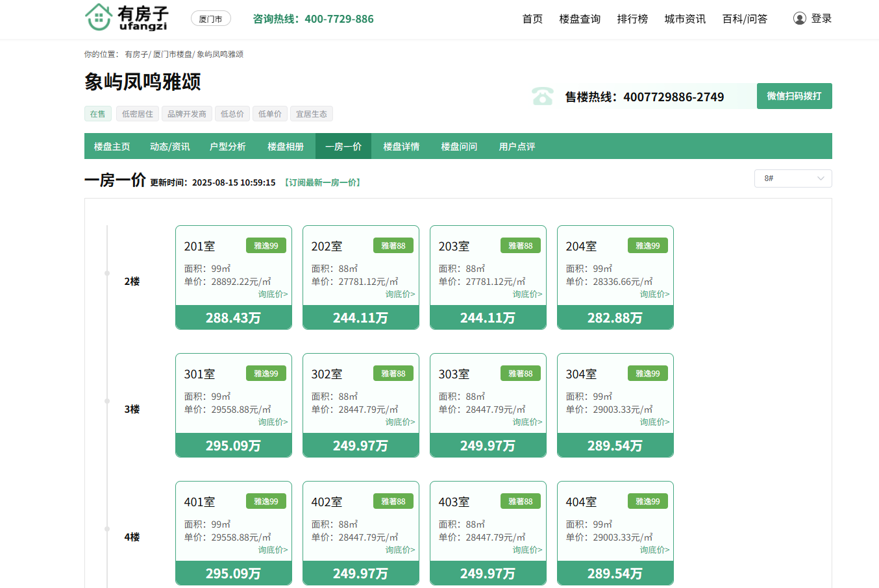The width and height of the screenshot is (879, 588).
Task: Click the 3楼 floor label
Action: click(x=132, y=410)
